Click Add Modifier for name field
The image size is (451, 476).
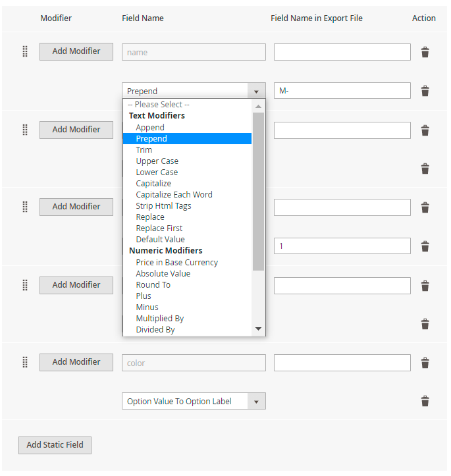click(76, 51)
